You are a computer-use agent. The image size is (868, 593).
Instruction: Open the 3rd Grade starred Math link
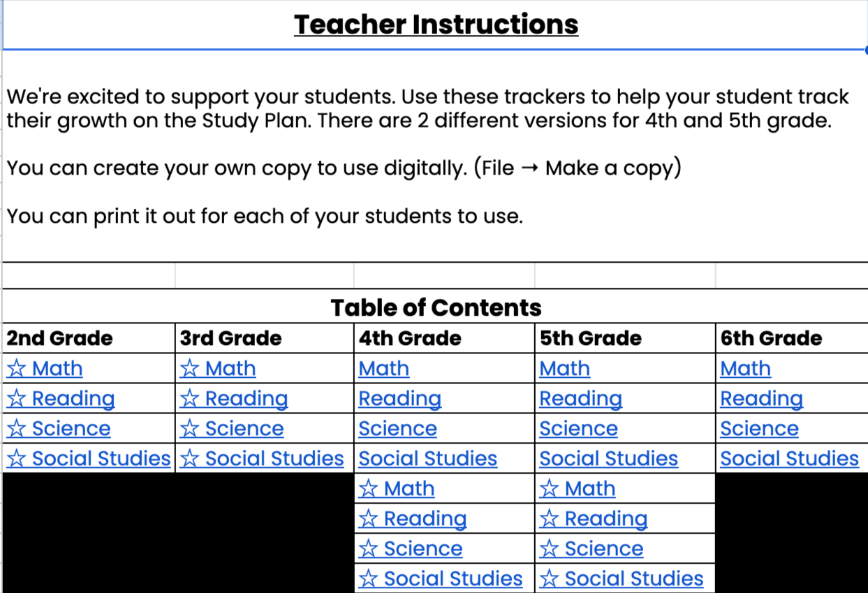[218, 368]
